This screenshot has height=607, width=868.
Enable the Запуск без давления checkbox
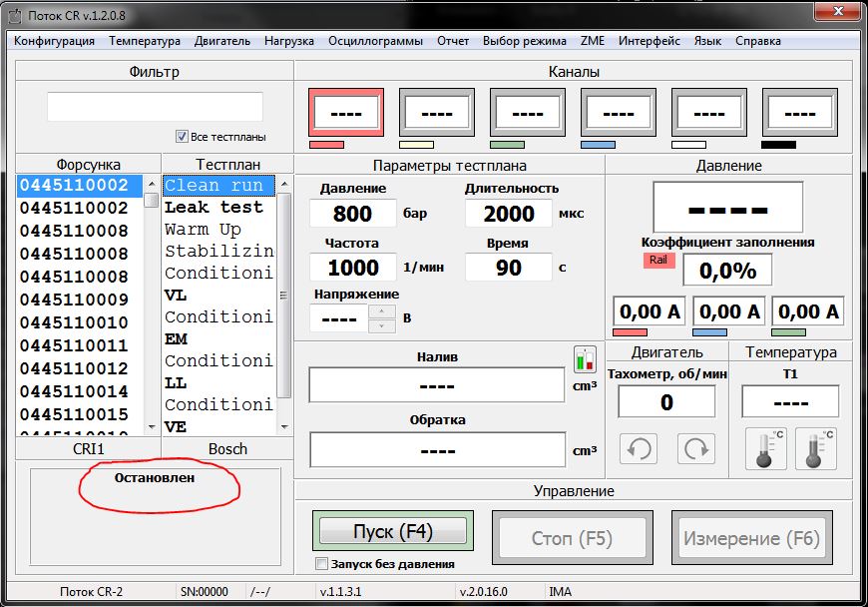[x=321, y=564]
